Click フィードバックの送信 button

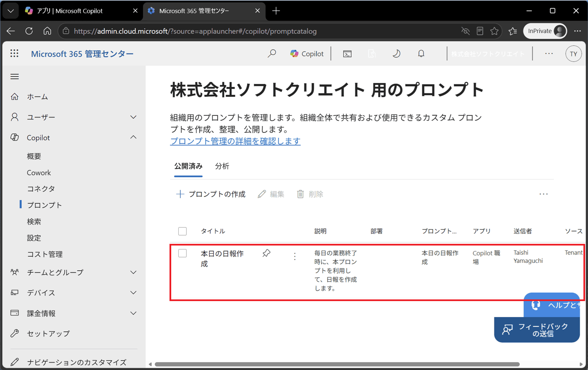[x=537, y=330]
